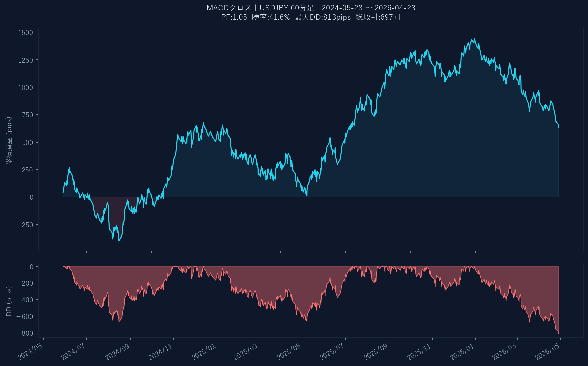Click the 1500 tick on the upper y-axis
This screenshot has height=366, width=588.
(x=26, y=33)
